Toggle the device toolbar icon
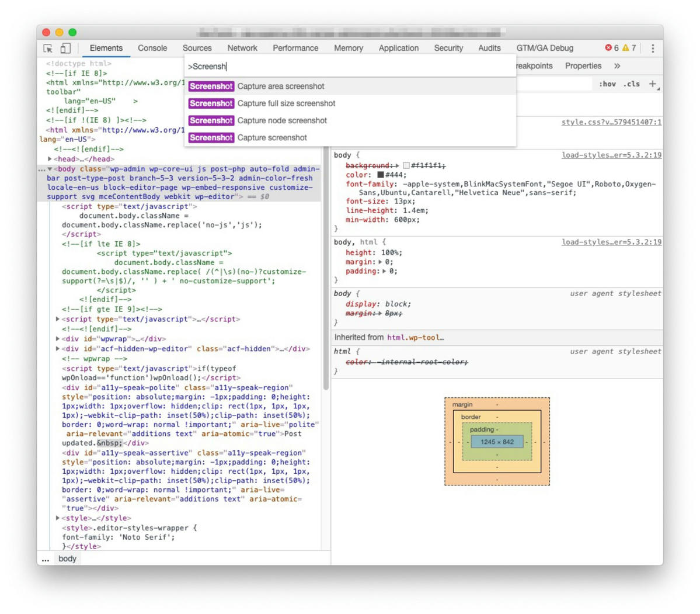Image resolution: width=700 pixels, height=614 pixels. click(x=65, y=48)
